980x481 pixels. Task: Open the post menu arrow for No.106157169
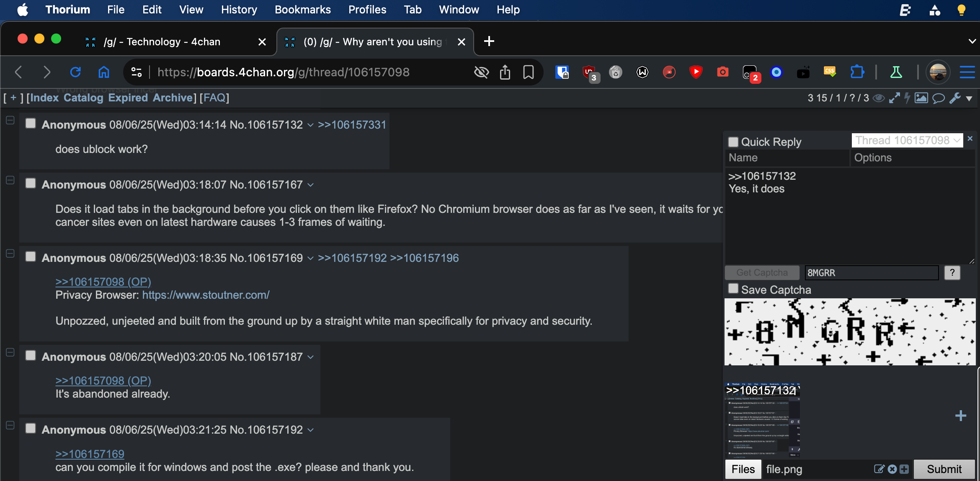pos(310,258)
